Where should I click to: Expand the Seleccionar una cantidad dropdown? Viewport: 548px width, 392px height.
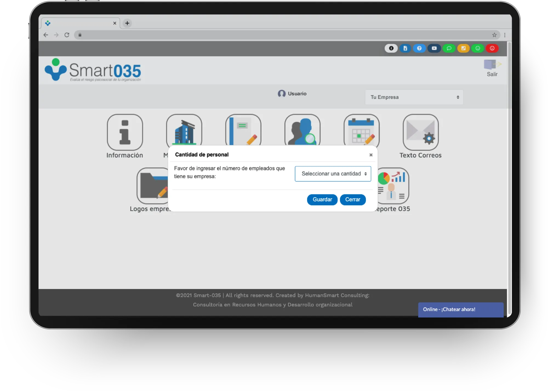[333, 174]
